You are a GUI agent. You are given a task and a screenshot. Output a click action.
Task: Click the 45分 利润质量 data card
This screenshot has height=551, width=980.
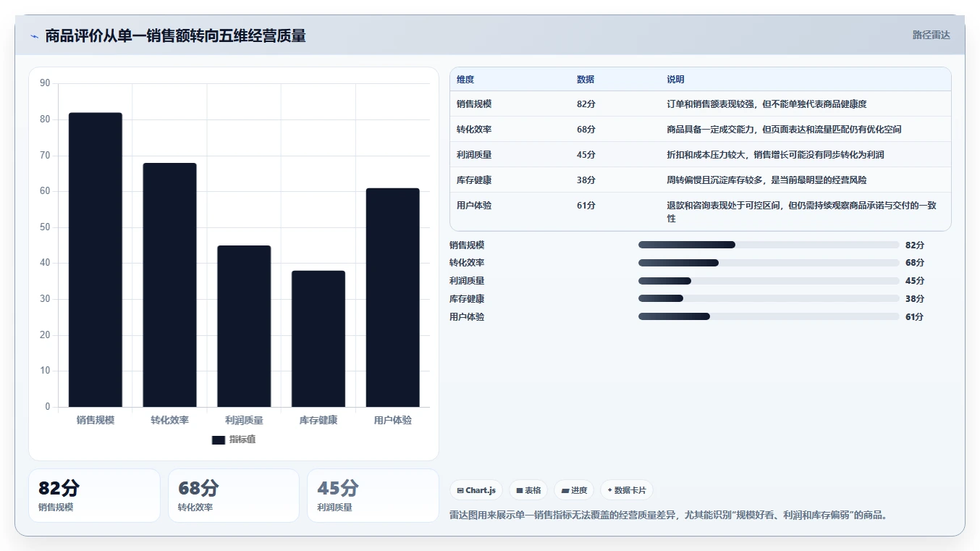373,495
